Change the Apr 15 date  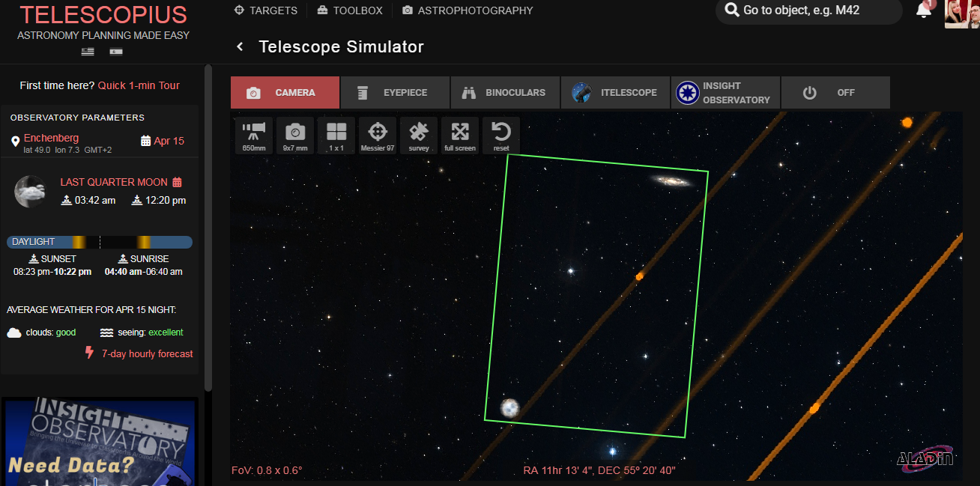[x=169, y=141]
